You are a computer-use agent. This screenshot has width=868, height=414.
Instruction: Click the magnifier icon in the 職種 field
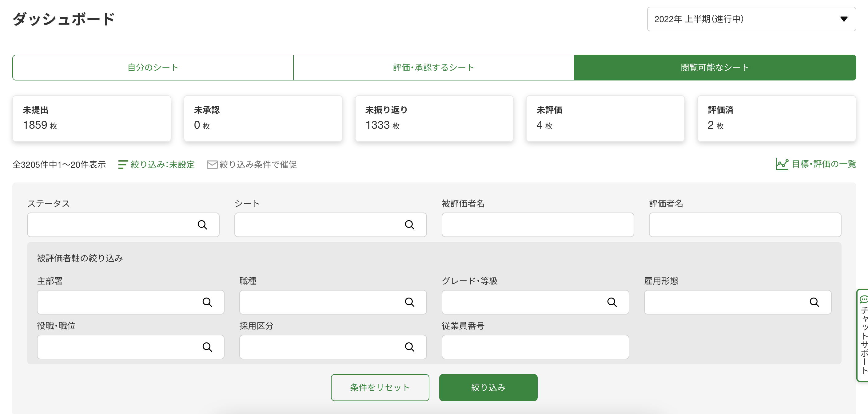coord(409,302)
